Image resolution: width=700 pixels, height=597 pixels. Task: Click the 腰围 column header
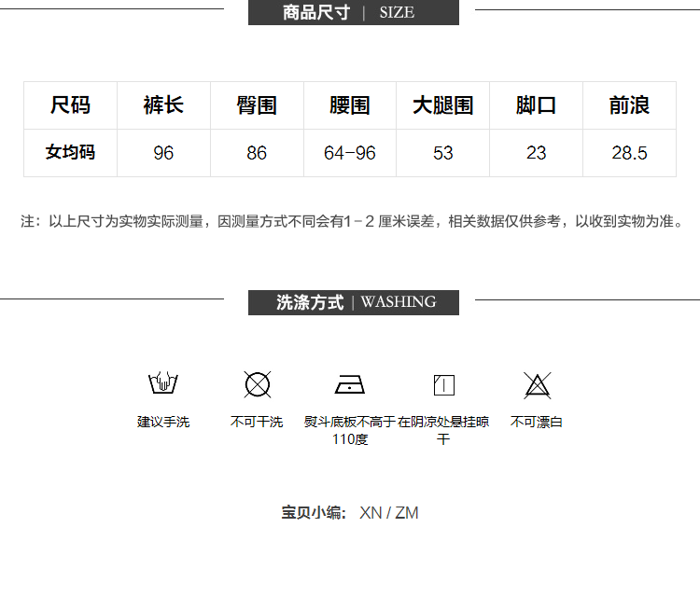(350, 105)
